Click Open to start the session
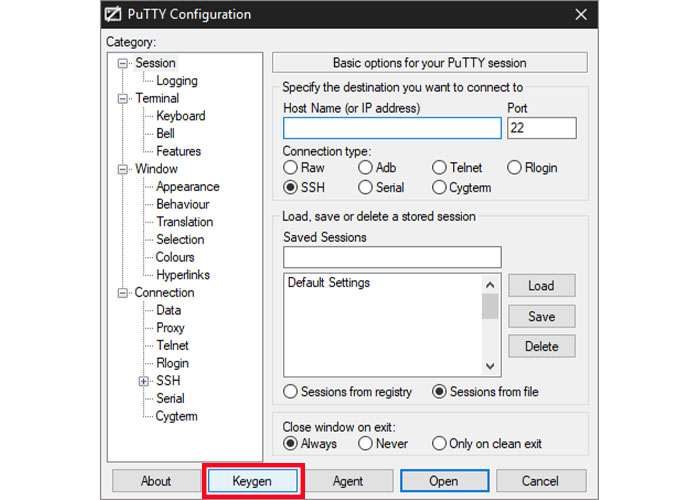Screen dimensions: 700x500 point(444,481)
